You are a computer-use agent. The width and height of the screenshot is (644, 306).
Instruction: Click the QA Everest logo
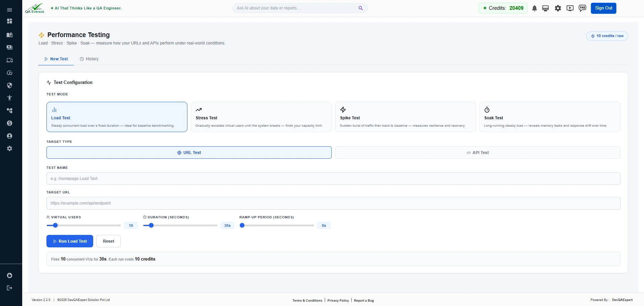(x=35, y=8)
